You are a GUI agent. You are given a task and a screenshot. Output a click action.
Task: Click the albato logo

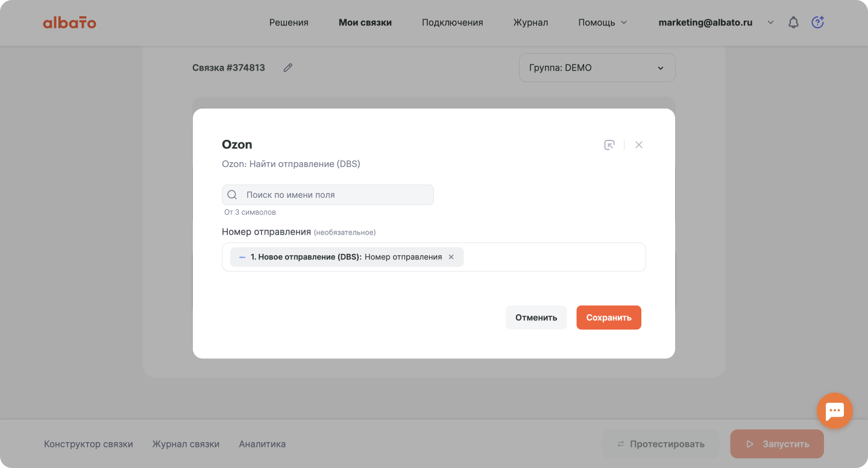click(x=69, y=23)
